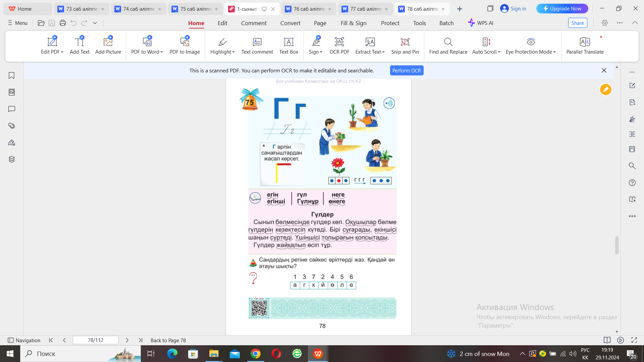Toggle the Navigation pane in status bar
The width and height of the screenshot is (644, 362).
(x=24, y=340)
